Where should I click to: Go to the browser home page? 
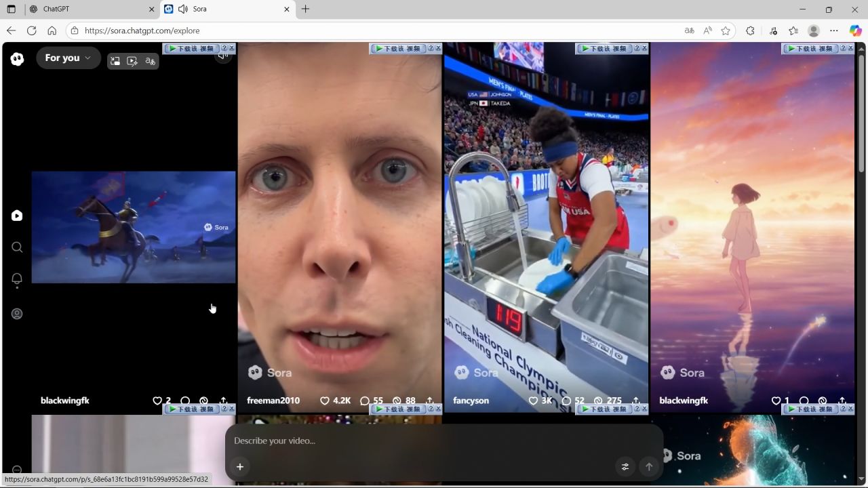coord(52,30)
